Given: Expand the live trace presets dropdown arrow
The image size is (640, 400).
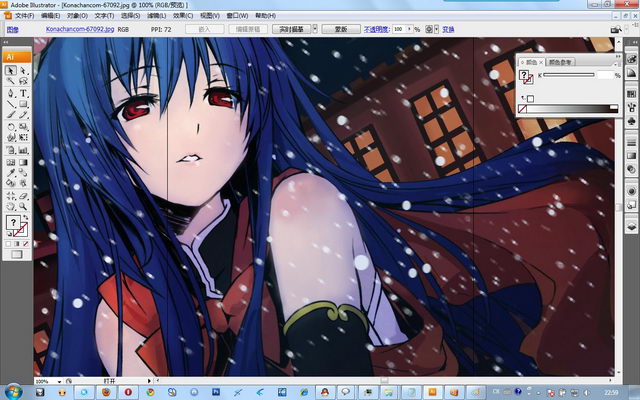Looking at the screenshot, I should 315,29.
